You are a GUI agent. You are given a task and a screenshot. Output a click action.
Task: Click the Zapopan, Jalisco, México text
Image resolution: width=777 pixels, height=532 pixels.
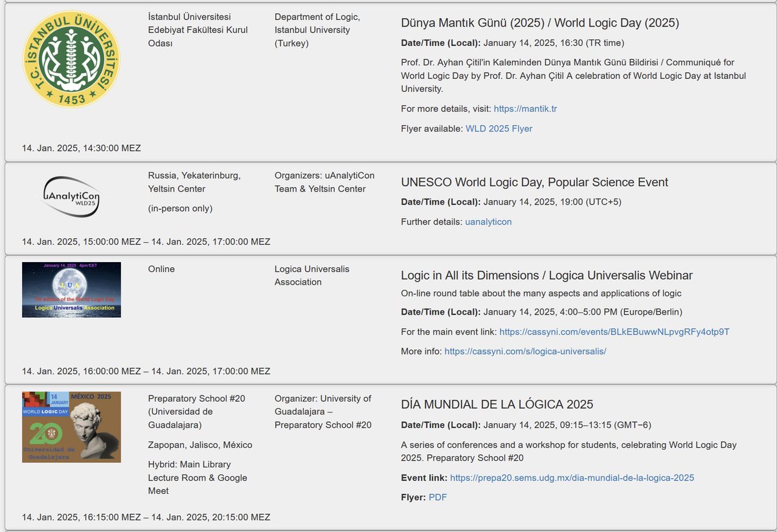pyautogui.click(x=200, y=445)
